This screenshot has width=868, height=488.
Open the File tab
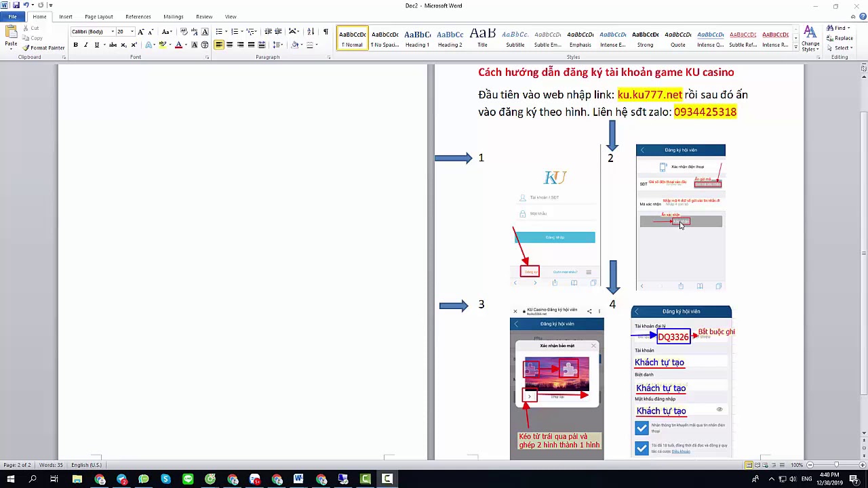[x=12, y=16]
